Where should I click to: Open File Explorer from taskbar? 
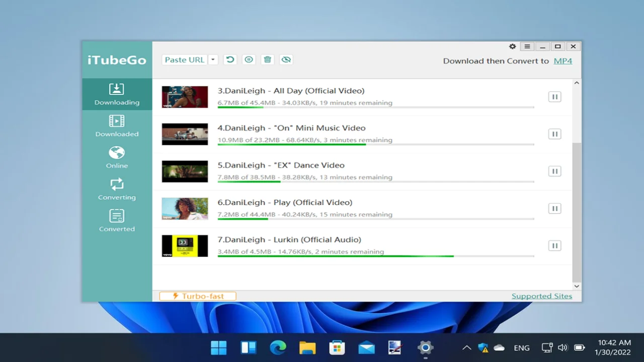click(307, 347)
